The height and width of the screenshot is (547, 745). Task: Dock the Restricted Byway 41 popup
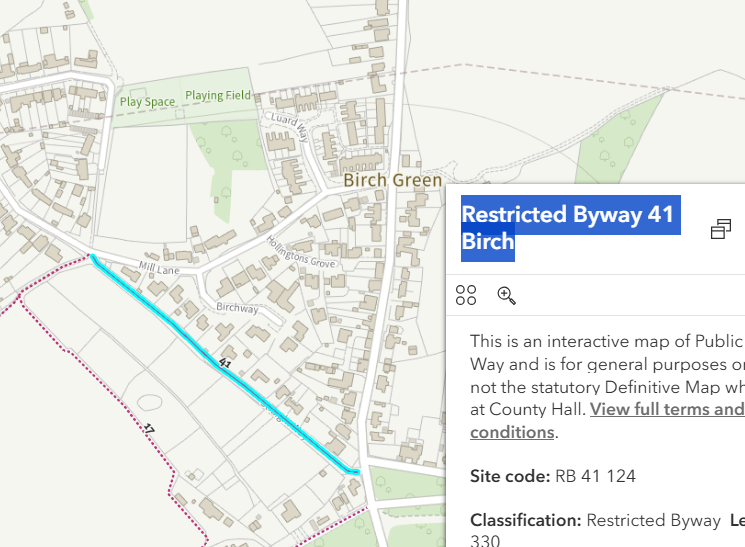pyautogui.click(x=720, y=230)
